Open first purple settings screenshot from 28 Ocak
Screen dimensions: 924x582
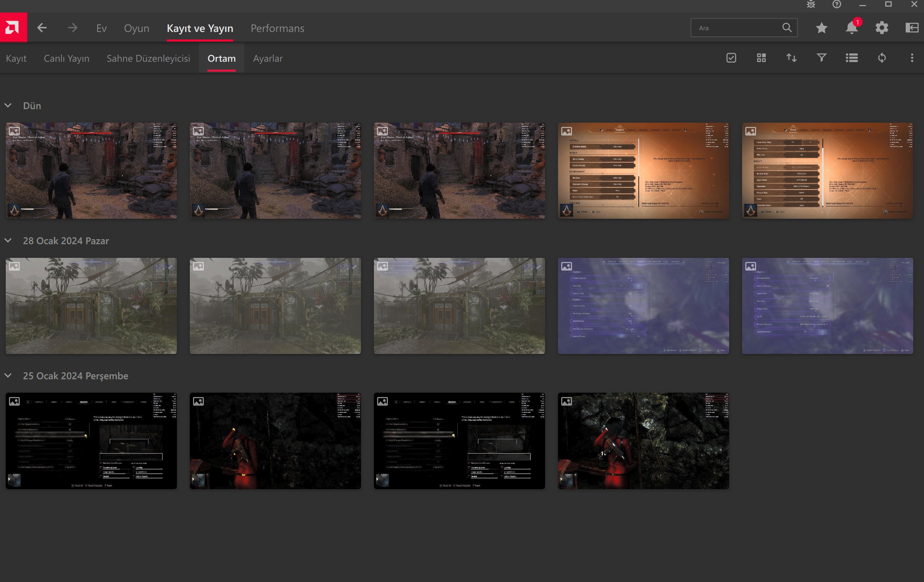click(643, 306)
